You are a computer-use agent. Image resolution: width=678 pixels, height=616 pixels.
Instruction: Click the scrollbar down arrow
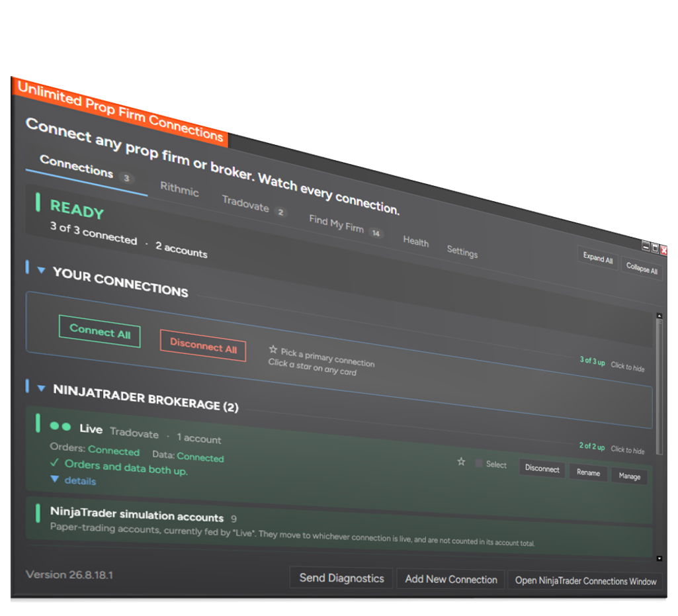pyautogui.click(x=659, y=558)
